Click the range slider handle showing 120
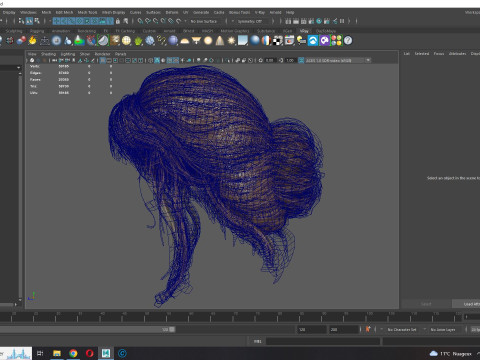This screenshot has width=480, height=360. pyautogui.click(x=172, y=329)
